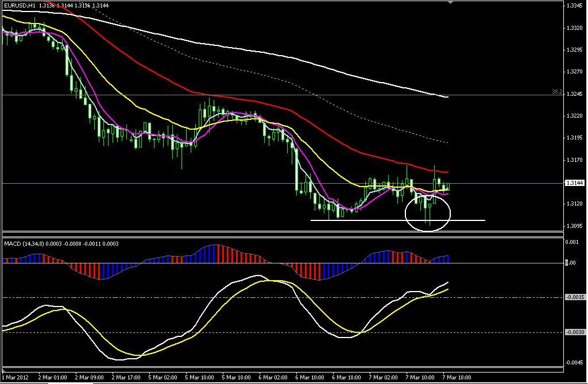Click the 1.3270 price axis label
Screen dimensions: 588x384
coord(574,72)
